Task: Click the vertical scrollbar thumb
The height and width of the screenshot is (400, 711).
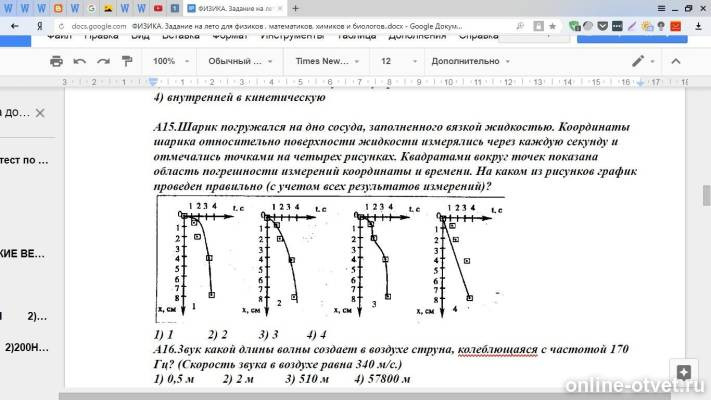Action: pyautogui.click(x=706, y=195)
